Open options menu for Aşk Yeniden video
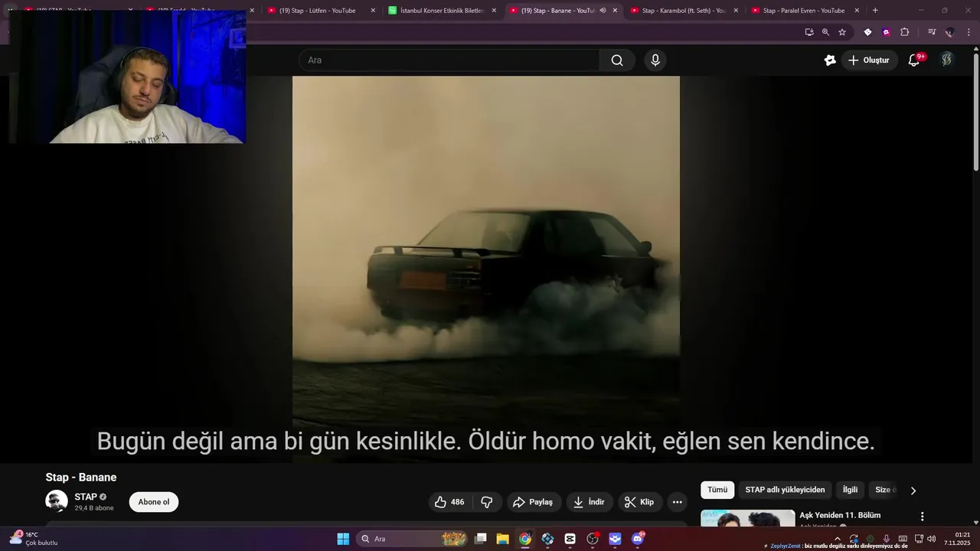The width and height of the screenshot is (980, 551). click(x=922, y=517)
